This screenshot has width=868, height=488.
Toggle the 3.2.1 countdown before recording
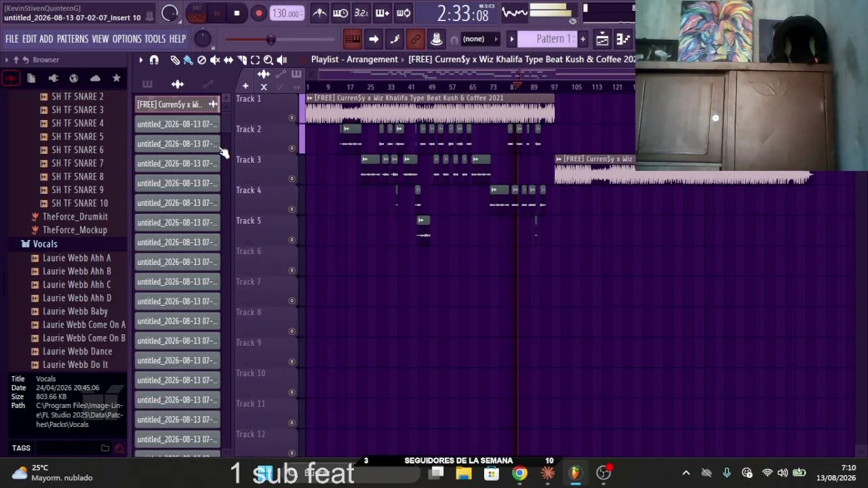pos(361,13)
